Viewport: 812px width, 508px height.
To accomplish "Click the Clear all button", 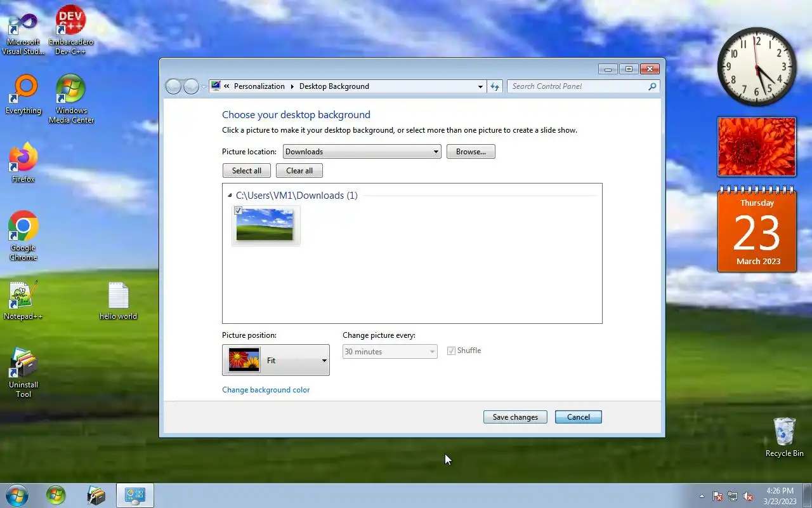I will coord(299,171).
